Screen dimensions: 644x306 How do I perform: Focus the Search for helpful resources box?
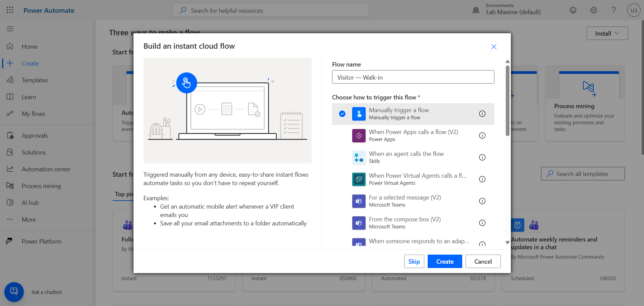tap(271, 10)
